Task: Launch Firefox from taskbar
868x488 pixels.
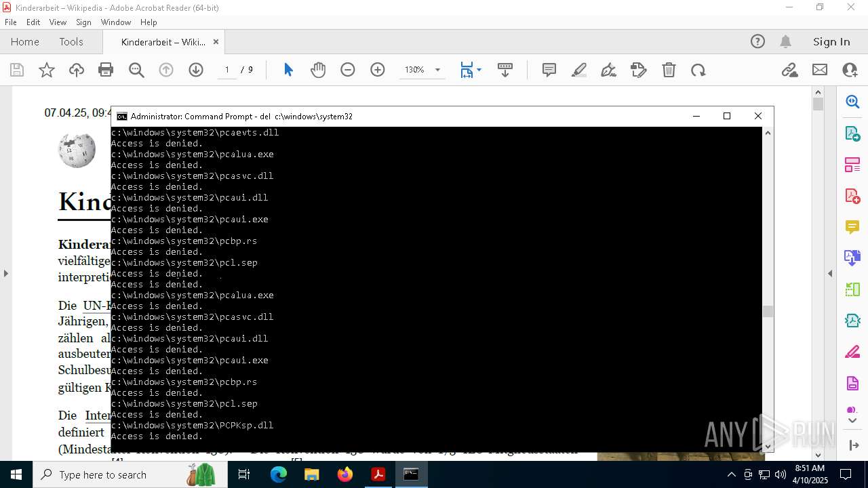Action: click(345, 474)
